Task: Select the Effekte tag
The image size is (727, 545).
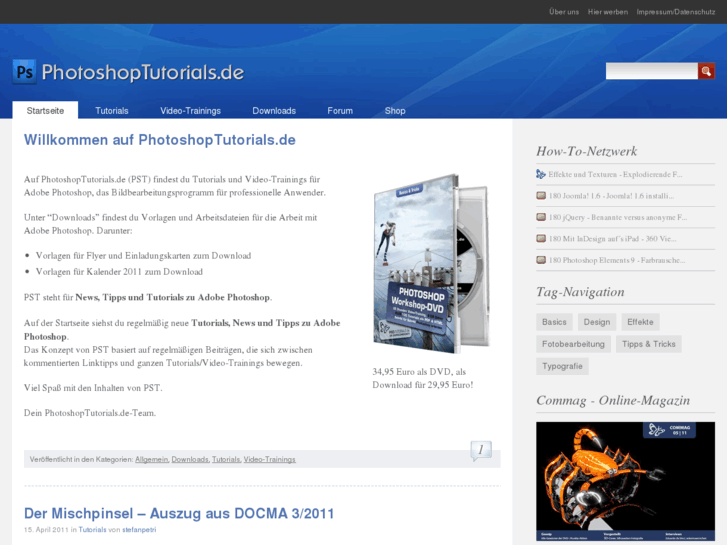Action: tap(640, 322)
